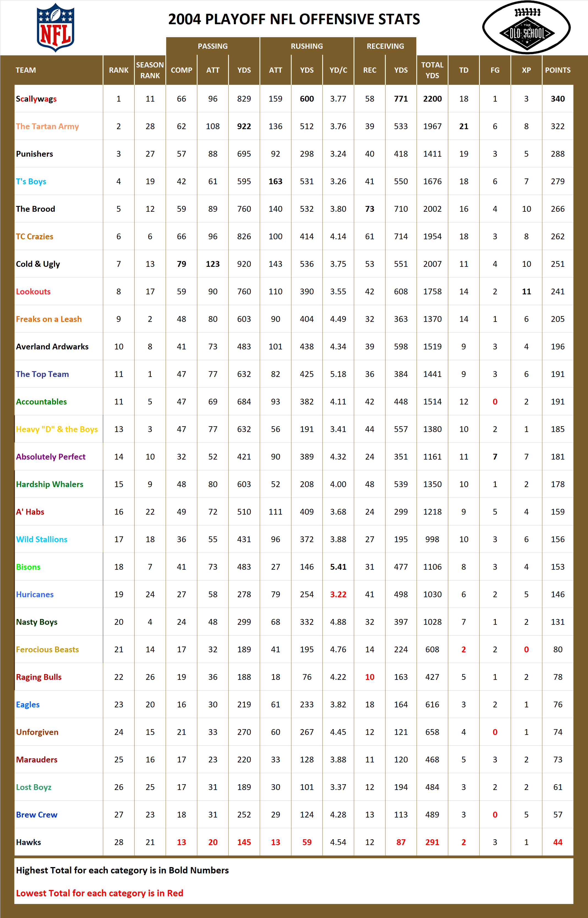588x918 pixels.
Task: Select the PASSING section header
Action: pos(213,46)
